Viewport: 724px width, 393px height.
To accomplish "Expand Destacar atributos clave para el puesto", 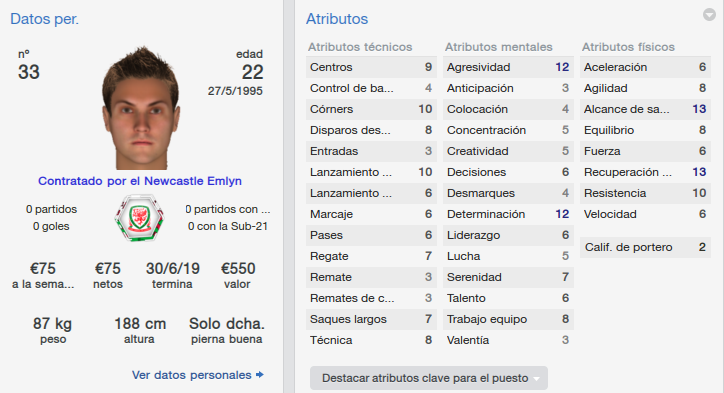I will point(429,378).
